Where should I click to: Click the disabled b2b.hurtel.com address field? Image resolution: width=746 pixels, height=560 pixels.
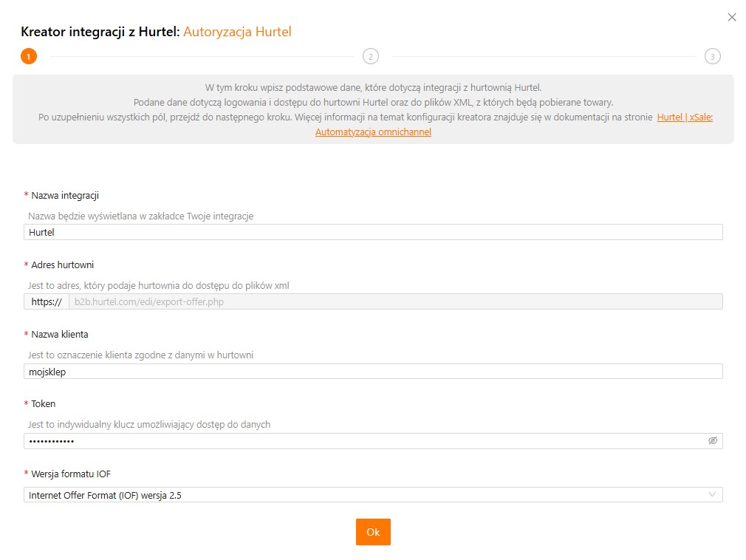[394, 301]
